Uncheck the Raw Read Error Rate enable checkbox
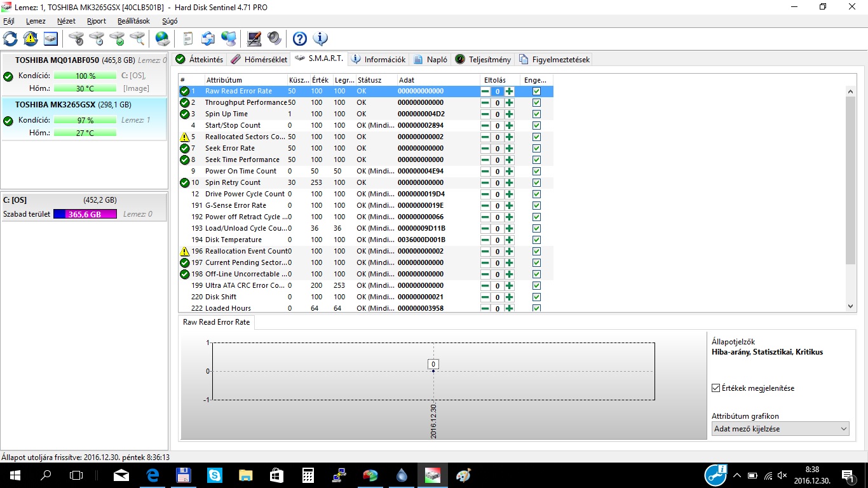 536,91
